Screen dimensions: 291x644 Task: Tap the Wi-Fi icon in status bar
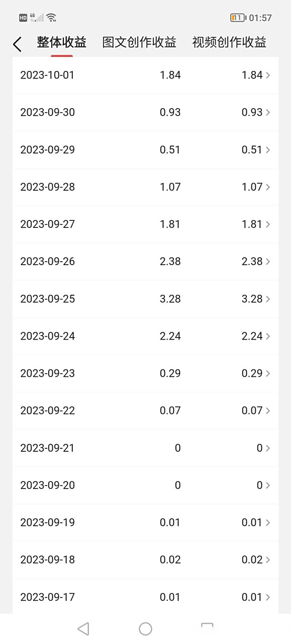(x=51, y=18)
